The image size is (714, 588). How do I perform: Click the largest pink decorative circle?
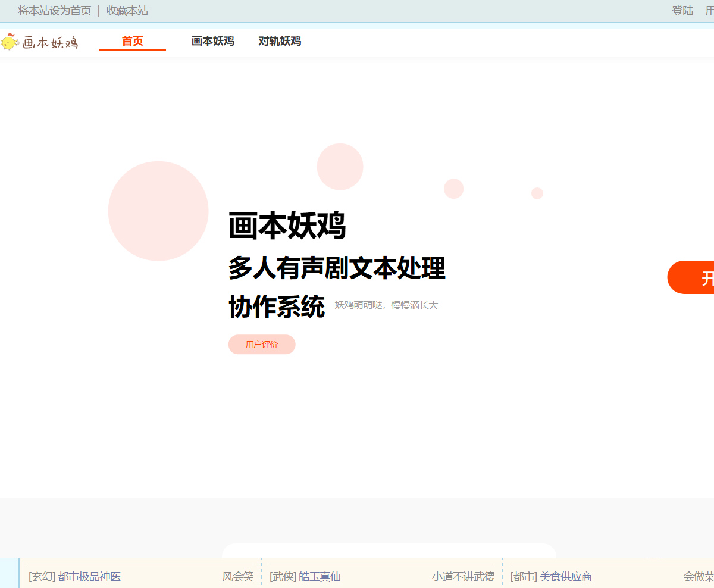[158, 211]
